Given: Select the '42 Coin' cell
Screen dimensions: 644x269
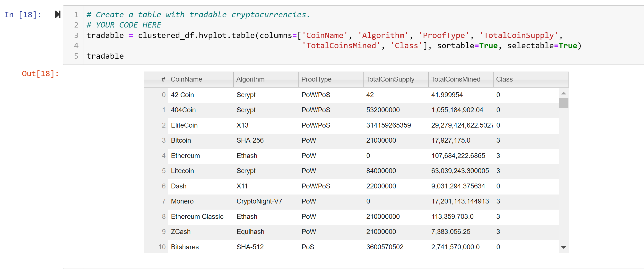Looking at the screenshot, I should click(x=201, y=95).
